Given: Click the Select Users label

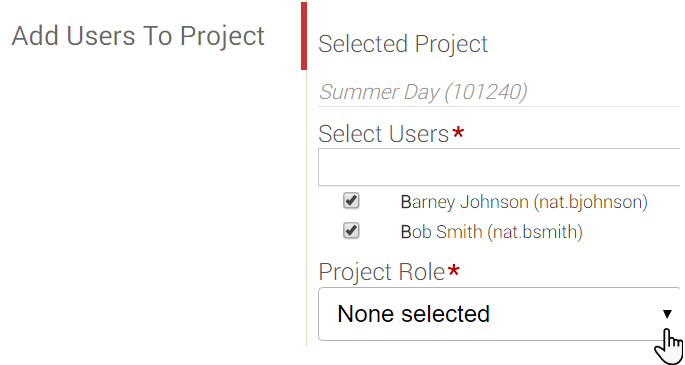Looking at the screenshot, I should point(384,134).
